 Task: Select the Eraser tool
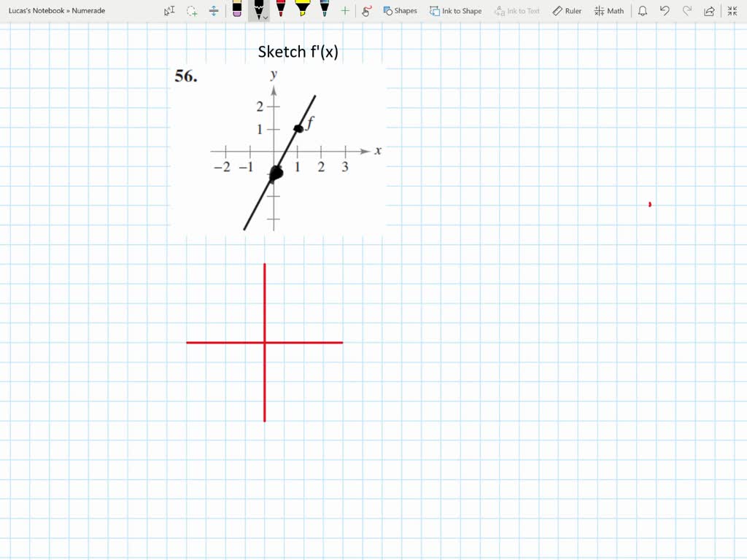[237, 10]
